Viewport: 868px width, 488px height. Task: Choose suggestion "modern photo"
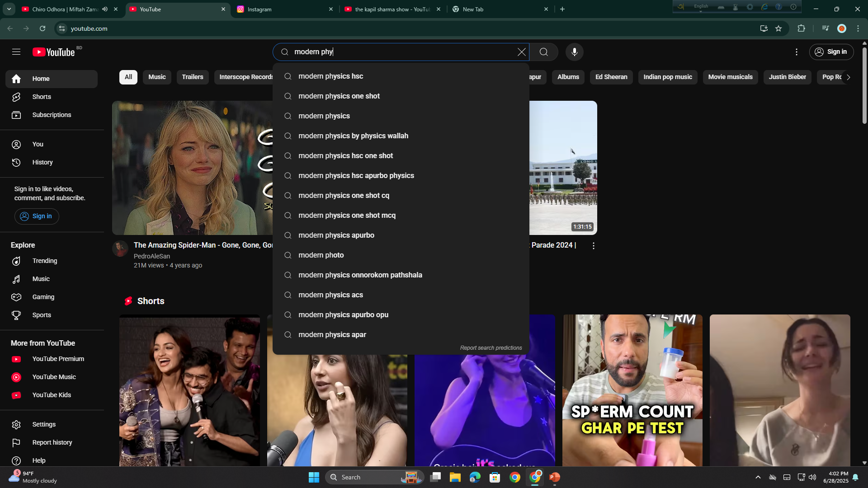[401, 255]
